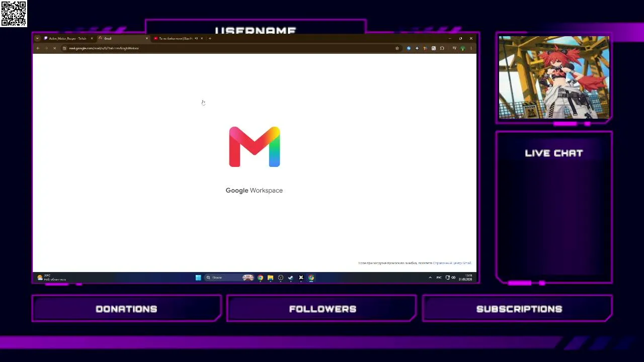Open the Extensions puzzle-piece menu

click(x=442, y=48)
